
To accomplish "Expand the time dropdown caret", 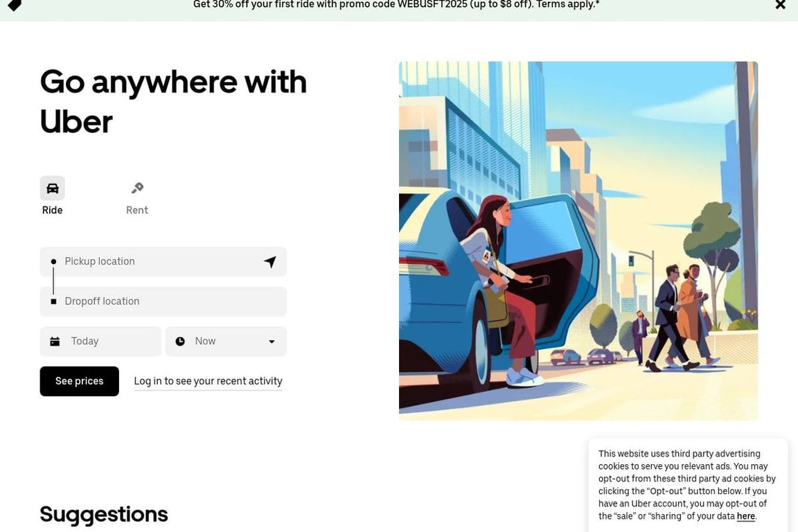I will click(x=272, y=342).
